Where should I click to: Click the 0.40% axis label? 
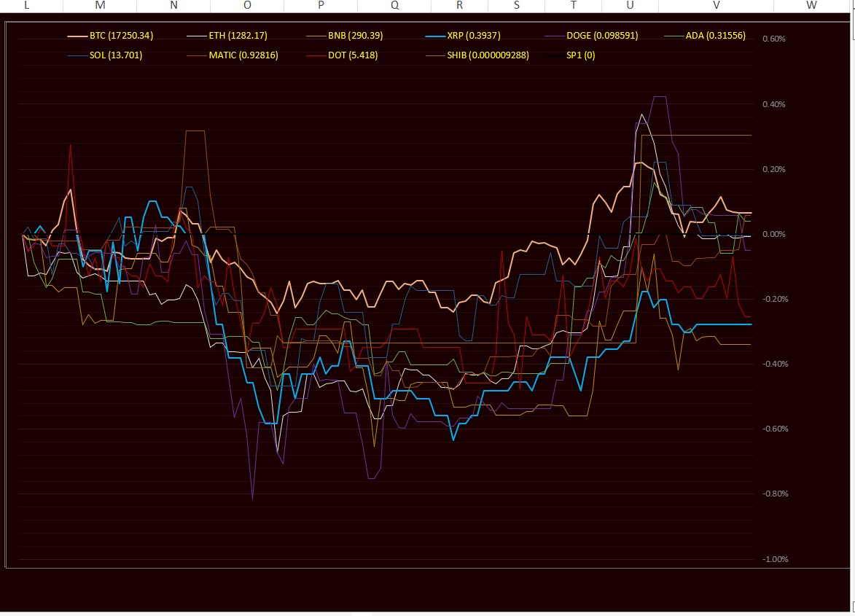(774, 104)
